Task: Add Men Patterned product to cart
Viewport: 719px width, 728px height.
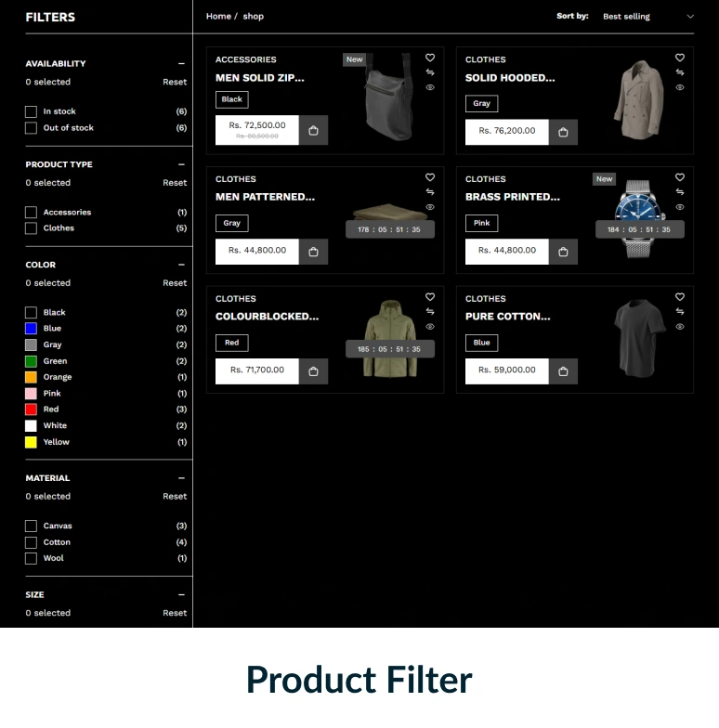Action: [314, 252]
